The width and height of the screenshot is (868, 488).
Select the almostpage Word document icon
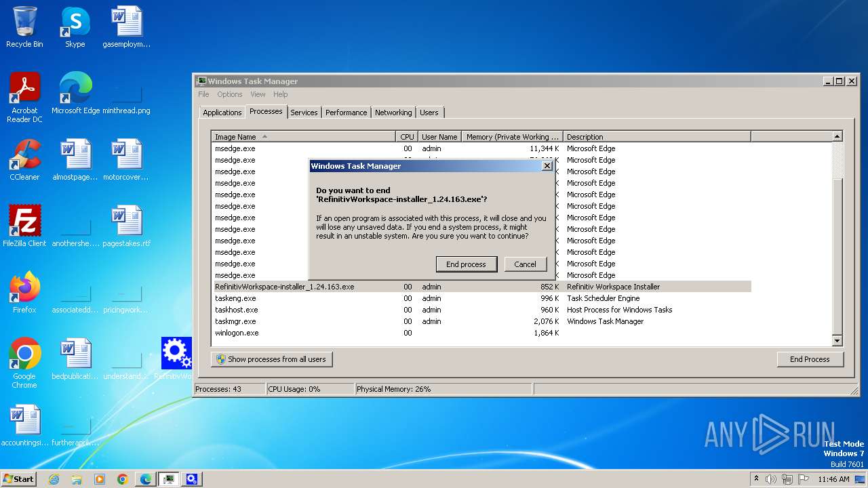click(x=75, y=159)
